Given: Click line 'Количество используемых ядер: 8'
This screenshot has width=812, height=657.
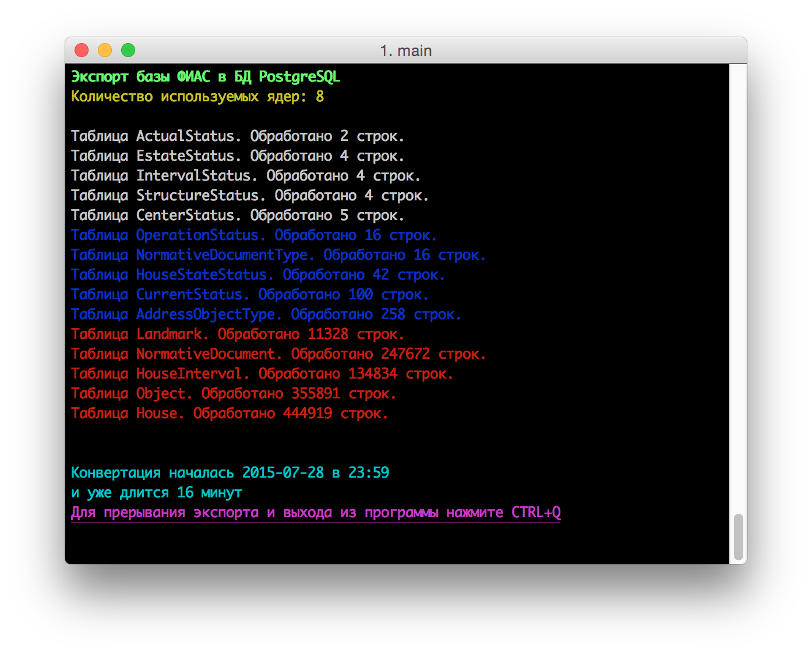Looking at the screenshot, I should click(x=197, y=97).
